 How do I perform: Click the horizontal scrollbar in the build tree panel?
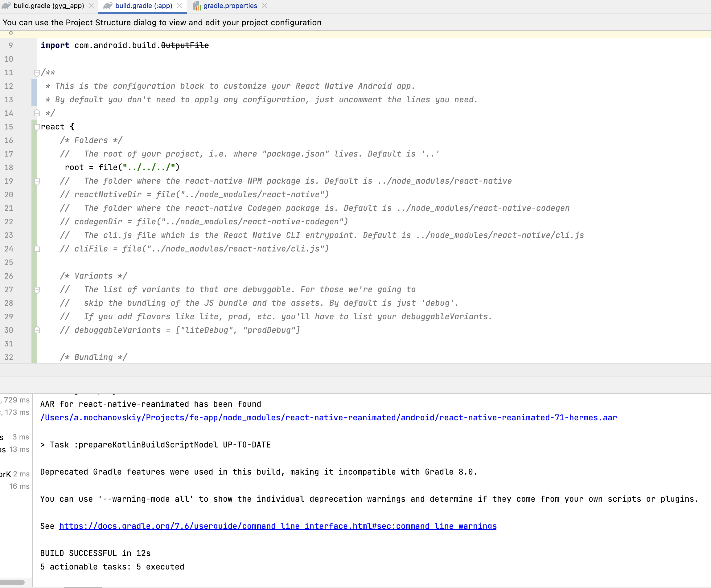(12, 582)
